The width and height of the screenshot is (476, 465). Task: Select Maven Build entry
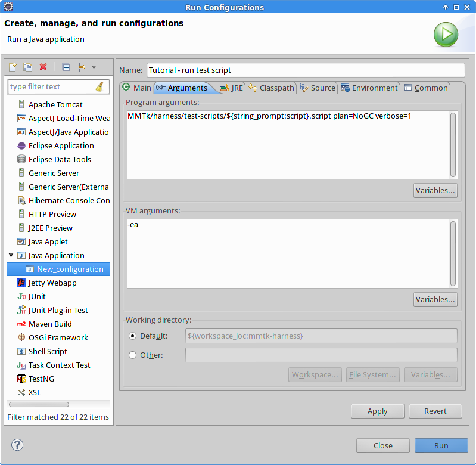(45, 324)
